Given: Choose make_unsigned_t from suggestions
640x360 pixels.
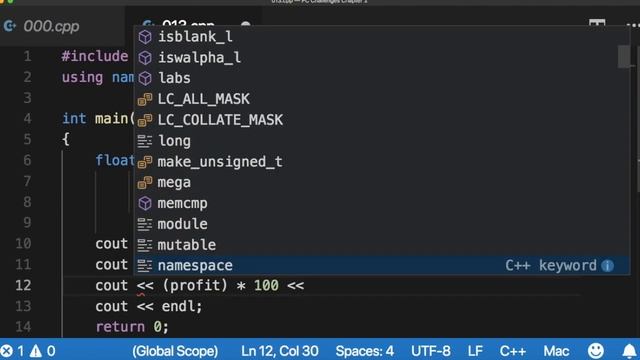Looking at the screenshot, I should click(382, 162).
